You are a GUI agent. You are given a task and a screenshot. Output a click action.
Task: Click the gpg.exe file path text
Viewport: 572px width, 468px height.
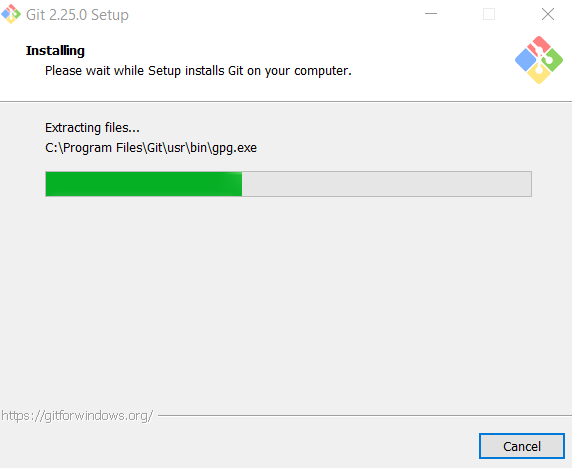(151, 148)
